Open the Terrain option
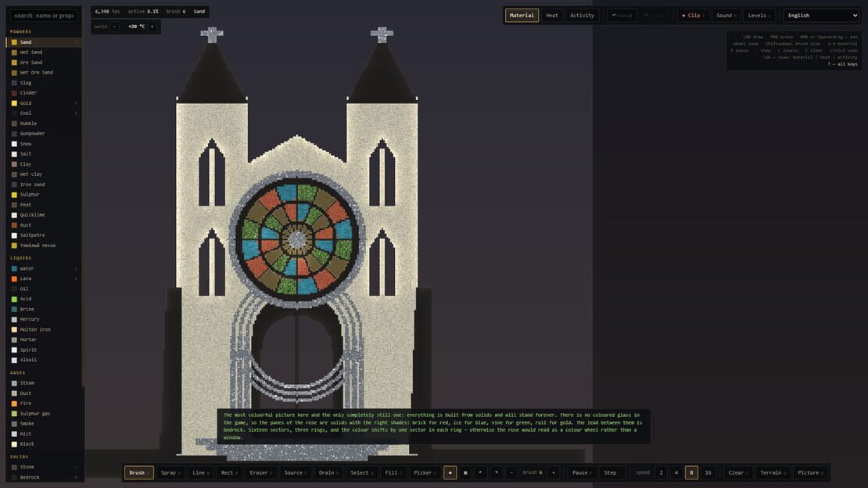 pos(773,472)
